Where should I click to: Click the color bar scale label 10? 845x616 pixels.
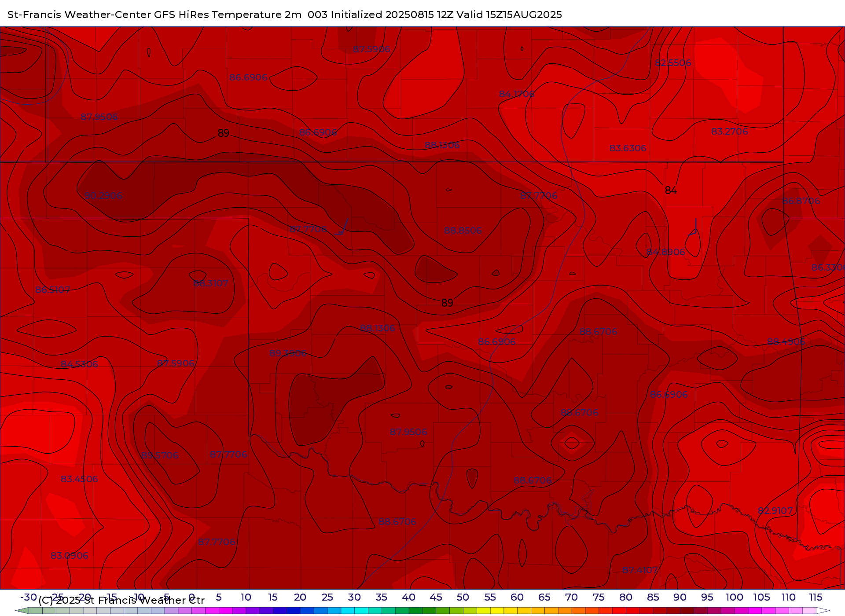point(246,597)
